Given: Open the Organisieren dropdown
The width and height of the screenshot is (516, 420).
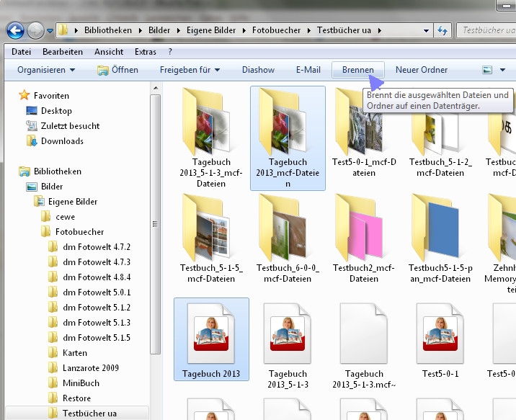Looking at the screenshot, I should tap(46, 70).
